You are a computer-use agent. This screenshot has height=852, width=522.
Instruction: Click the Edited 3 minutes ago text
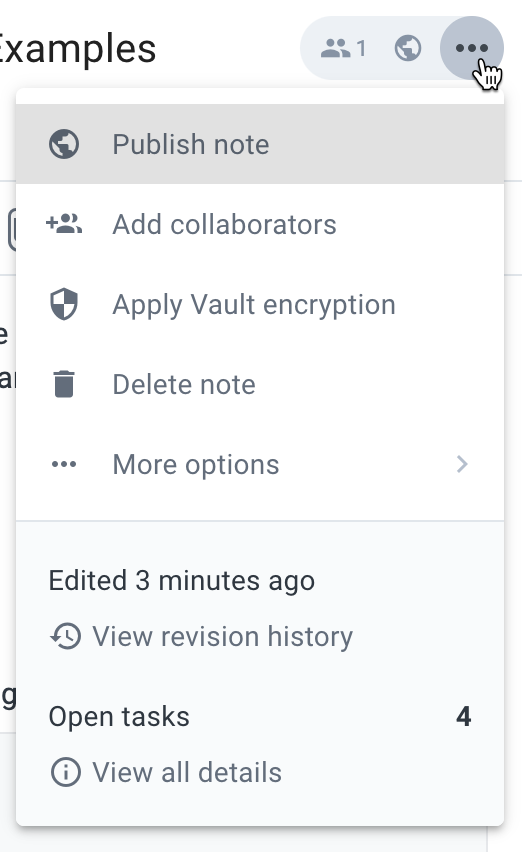coord(182,581)
